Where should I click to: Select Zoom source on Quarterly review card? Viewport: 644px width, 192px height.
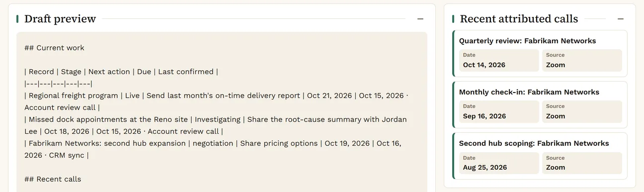tap(582, 60)
